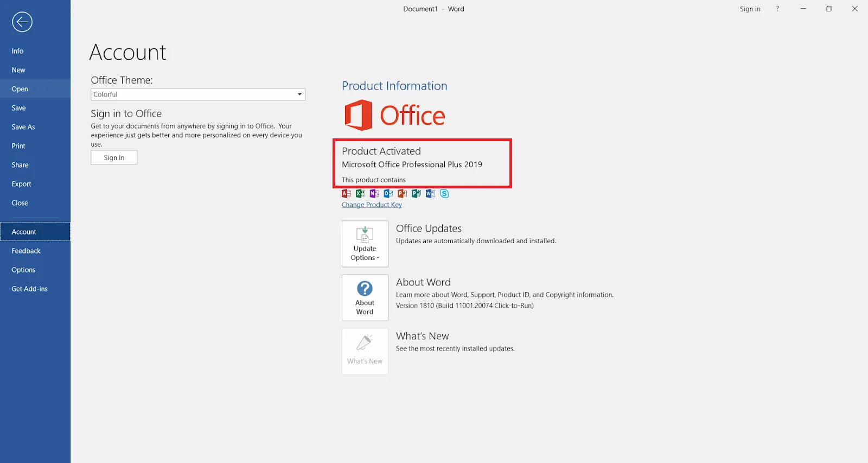
Task: Click the Outlook app icon
Action: pos(388,194)
